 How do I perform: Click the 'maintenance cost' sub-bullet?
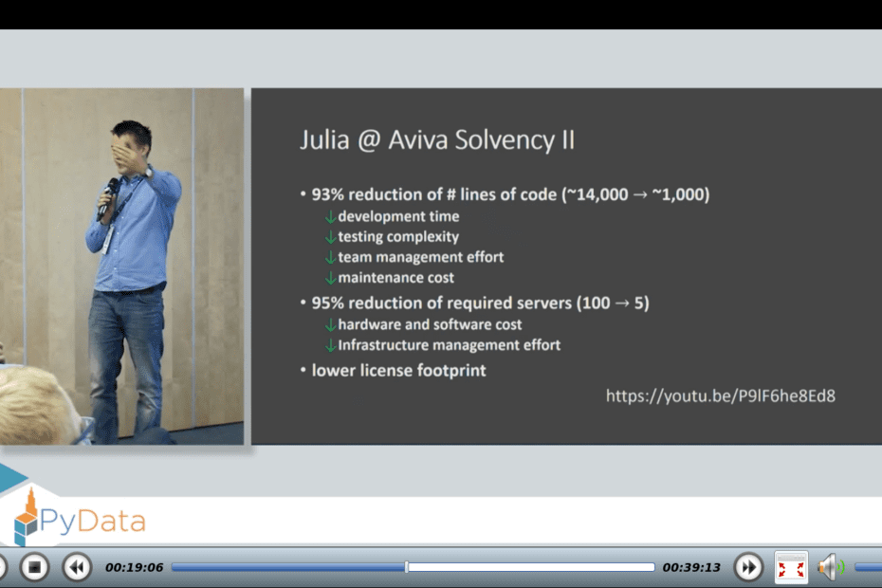point(390,278)
